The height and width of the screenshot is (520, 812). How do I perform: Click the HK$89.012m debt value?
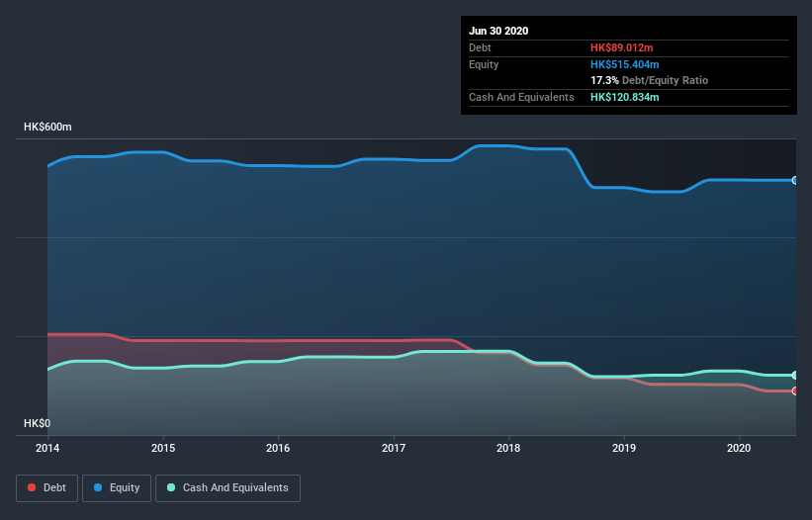621,47
